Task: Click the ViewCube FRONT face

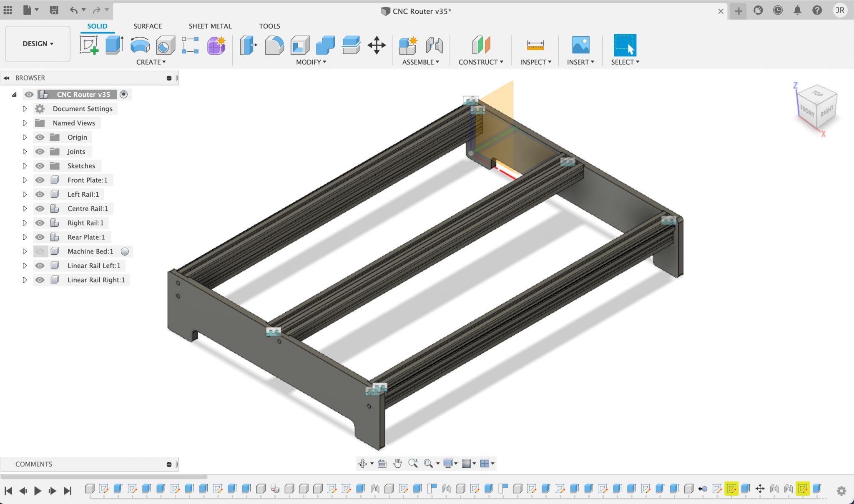Action: click(x=807, y=112)
